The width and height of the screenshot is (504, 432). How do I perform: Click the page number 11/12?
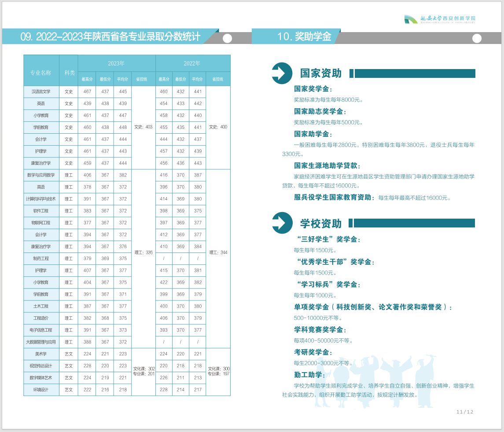pos(465,412)
